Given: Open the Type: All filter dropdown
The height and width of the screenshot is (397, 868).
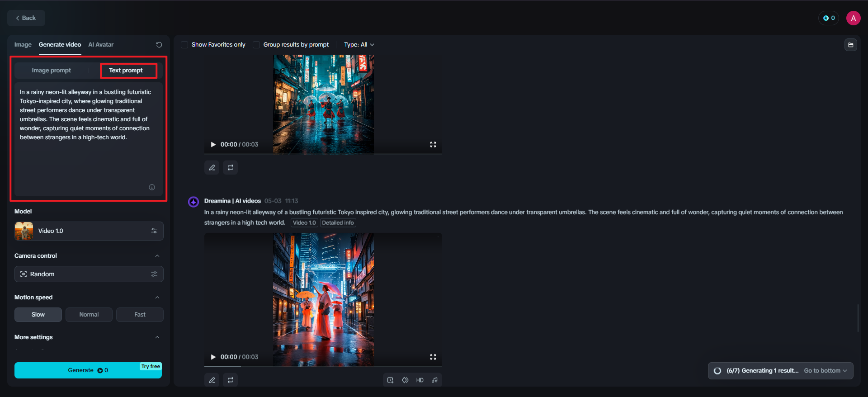Looking at the screenshot, I should pos(359,45).
